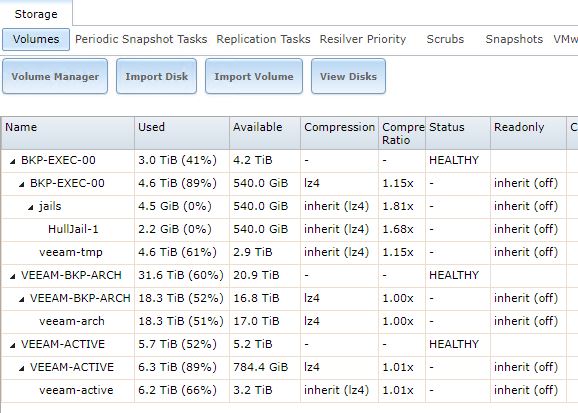The height and width of the screenshot is (413, 578).
Task: Switch to Periodic Snapshot Tasks tab
Action: coord(141,39)
